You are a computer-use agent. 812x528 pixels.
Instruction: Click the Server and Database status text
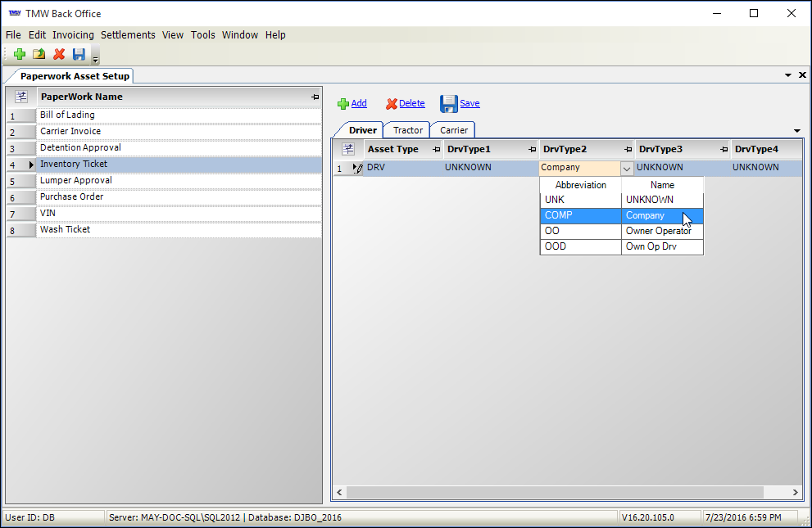coord(225,517)
